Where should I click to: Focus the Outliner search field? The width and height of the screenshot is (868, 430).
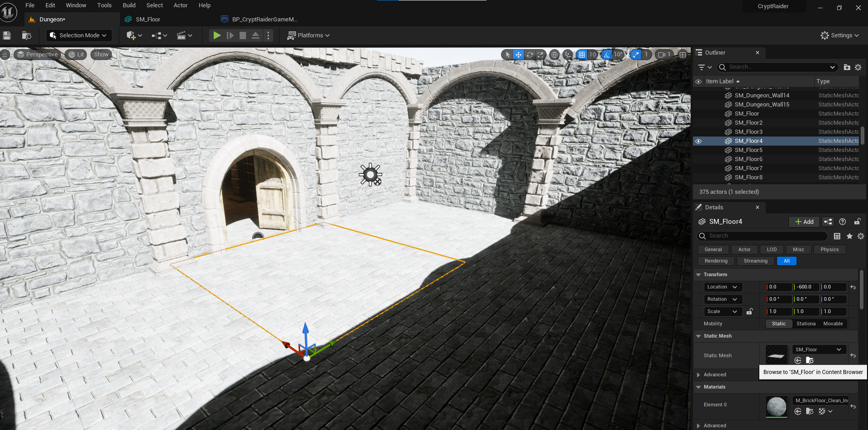pyautogui.click(x=778, y=67)
